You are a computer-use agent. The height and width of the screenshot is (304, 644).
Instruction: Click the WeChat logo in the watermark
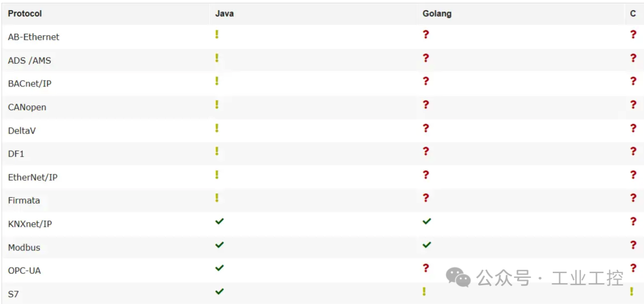(x=459, y=277)
